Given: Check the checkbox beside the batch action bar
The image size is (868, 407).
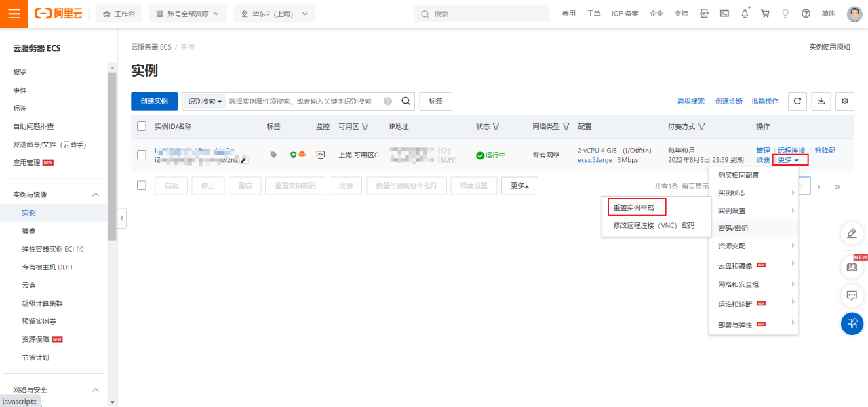Looking at the screenshot, I should coord(142,185).
